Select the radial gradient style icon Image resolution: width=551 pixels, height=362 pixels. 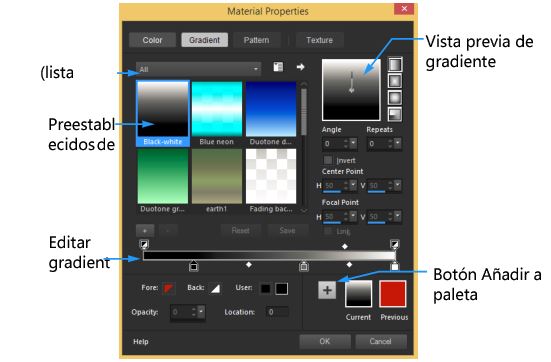tap(395, 114)
